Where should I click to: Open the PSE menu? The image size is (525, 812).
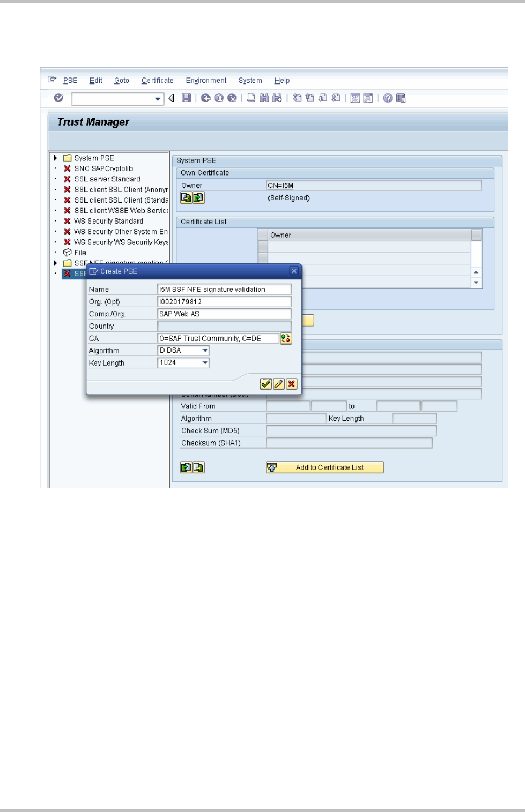pos(70,80)
